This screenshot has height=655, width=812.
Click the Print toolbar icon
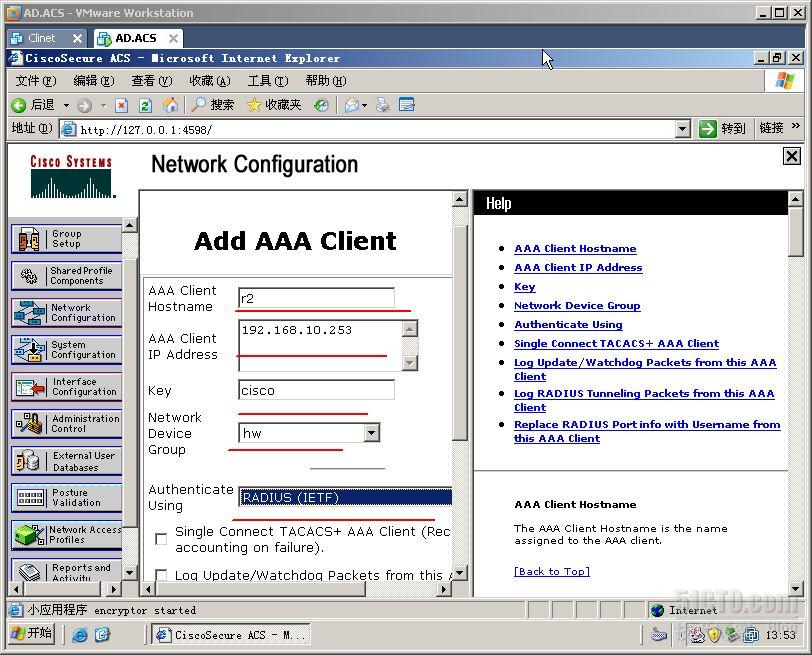point(383,105)
